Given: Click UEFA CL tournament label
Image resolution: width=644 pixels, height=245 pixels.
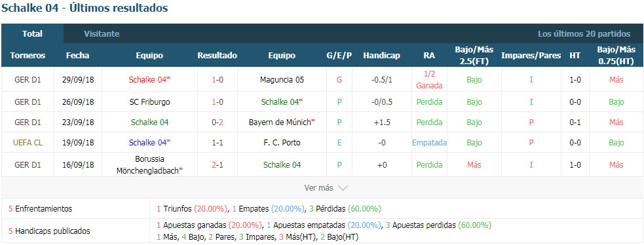Looking at the screenshot, I should coord(28,142).
